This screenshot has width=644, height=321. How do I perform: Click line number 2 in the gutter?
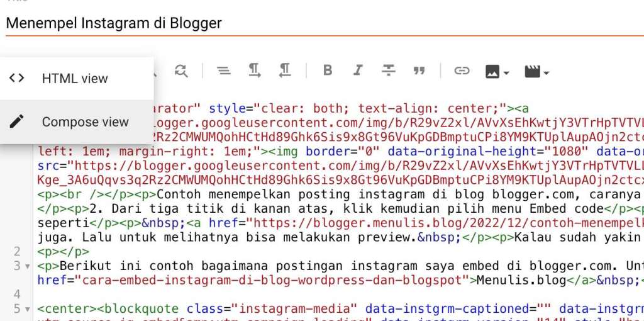tap(17, 252)
